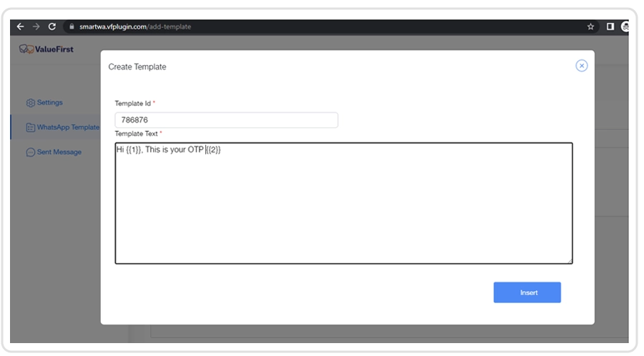The width and height of the screenshot is (644, 356).
Task: Reload the page with the refresh icon
Action: coord(52,27)
